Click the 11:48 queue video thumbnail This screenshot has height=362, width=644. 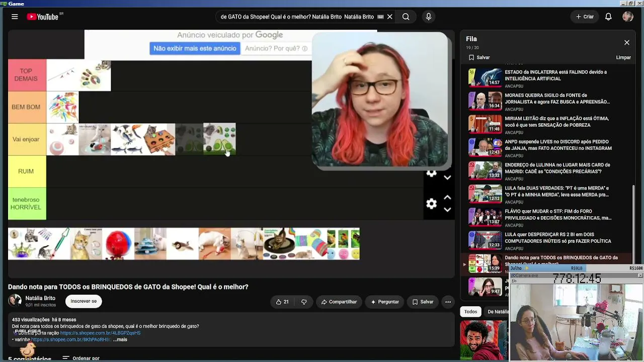pos(485,124)
